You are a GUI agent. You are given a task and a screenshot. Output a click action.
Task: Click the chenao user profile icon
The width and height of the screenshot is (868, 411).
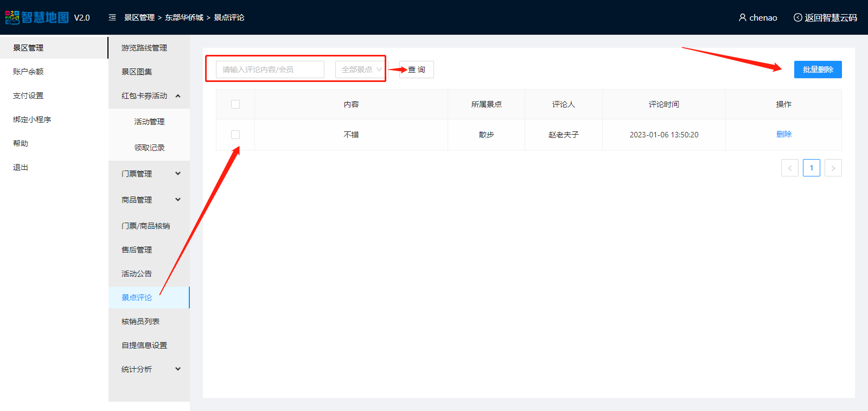click(x=742, y=17)
